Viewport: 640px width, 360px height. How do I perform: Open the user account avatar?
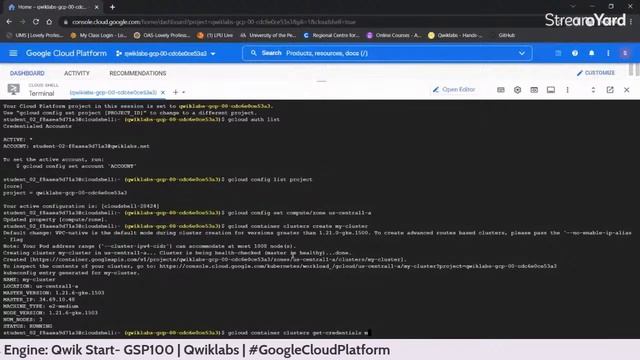625,53
